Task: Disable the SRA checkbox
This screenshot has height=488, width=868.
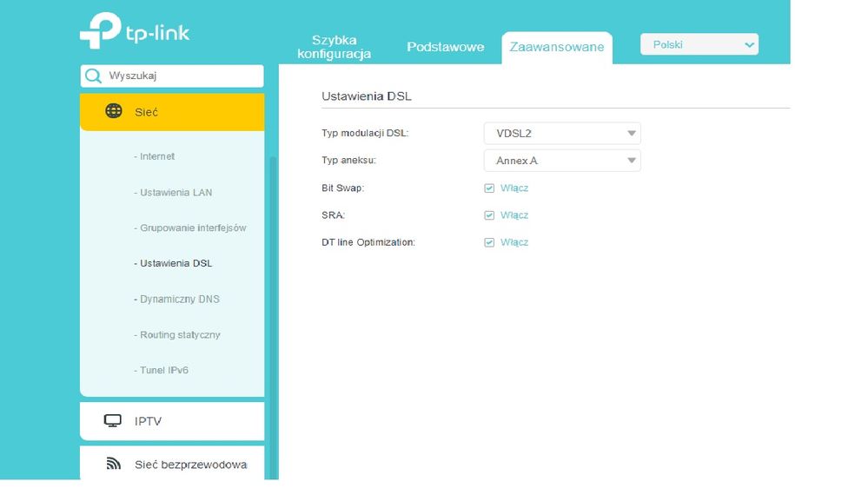Action: point(489,215)
